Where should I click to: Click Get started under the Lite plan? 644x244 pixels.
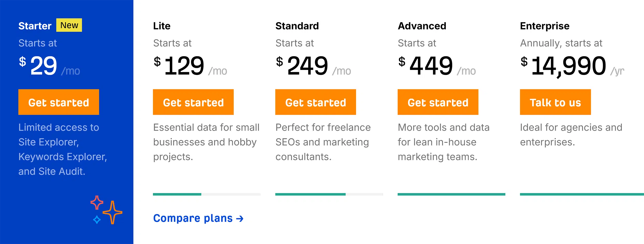pos(193,102)
